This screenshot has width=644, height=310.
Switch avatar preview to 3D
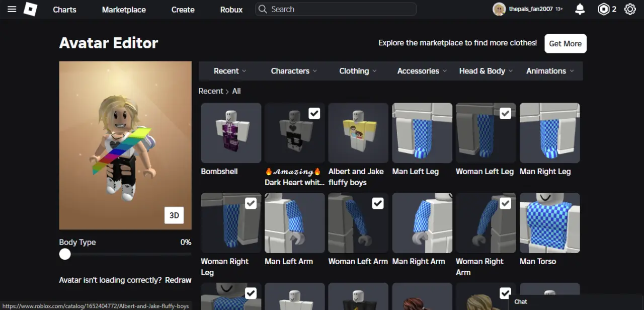pos(174,215)
